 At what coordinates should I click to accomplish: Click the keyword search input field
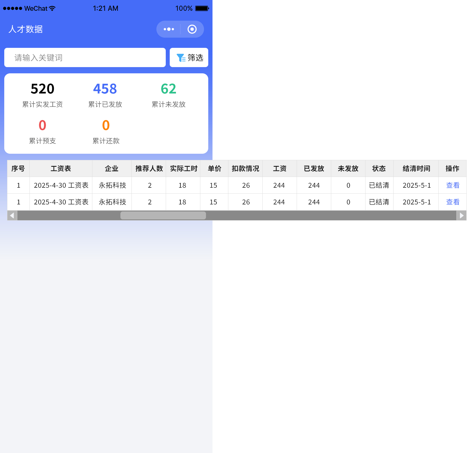(x=85, y=57)
